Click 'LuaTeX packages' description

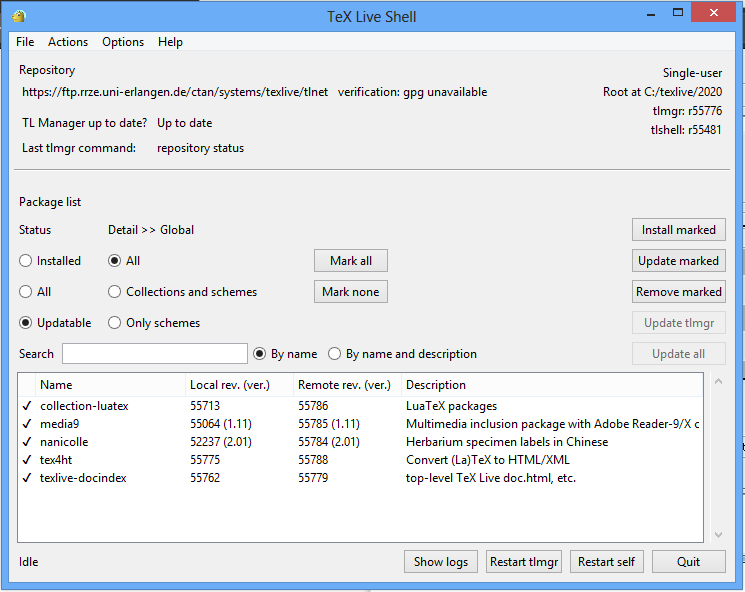point(451,406)
